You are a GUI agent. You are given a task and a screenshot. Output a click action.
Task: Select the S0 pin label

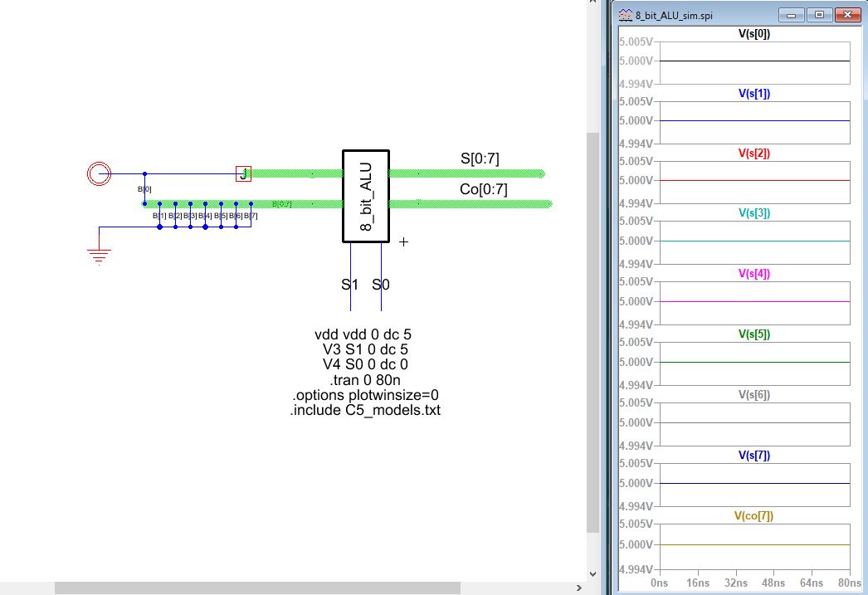tap(381, 285)
